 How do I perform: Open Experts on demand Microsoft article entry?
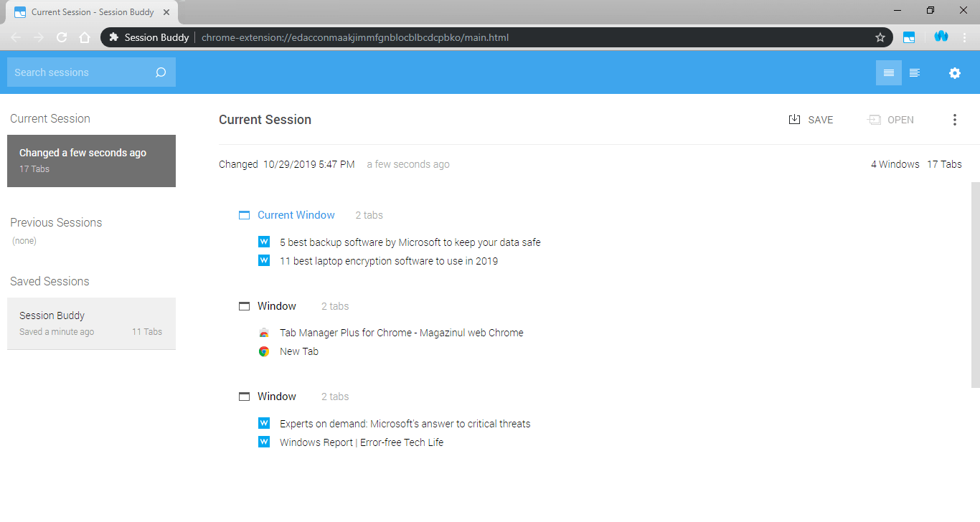(x=405, y=424)
